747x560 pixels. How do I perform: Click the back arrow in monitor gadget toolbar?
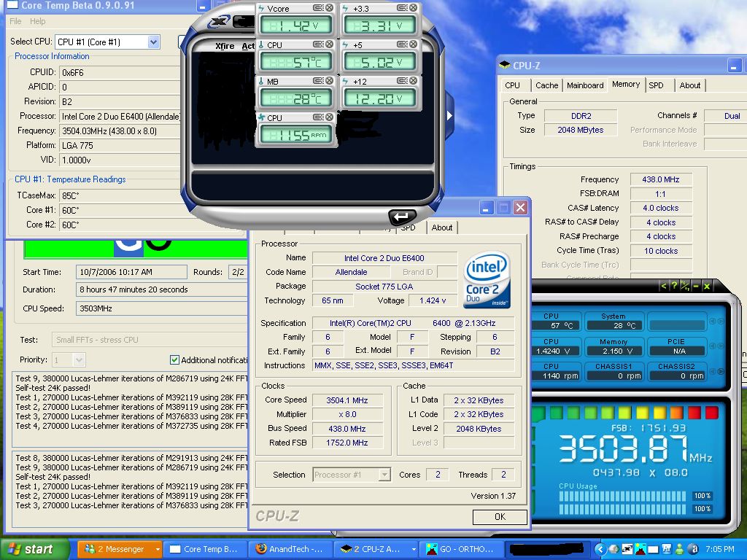663,286
